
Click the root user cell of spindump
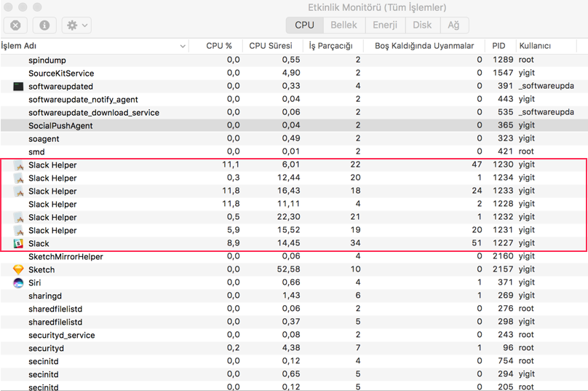pyautogui.click(x=526, y=60)
